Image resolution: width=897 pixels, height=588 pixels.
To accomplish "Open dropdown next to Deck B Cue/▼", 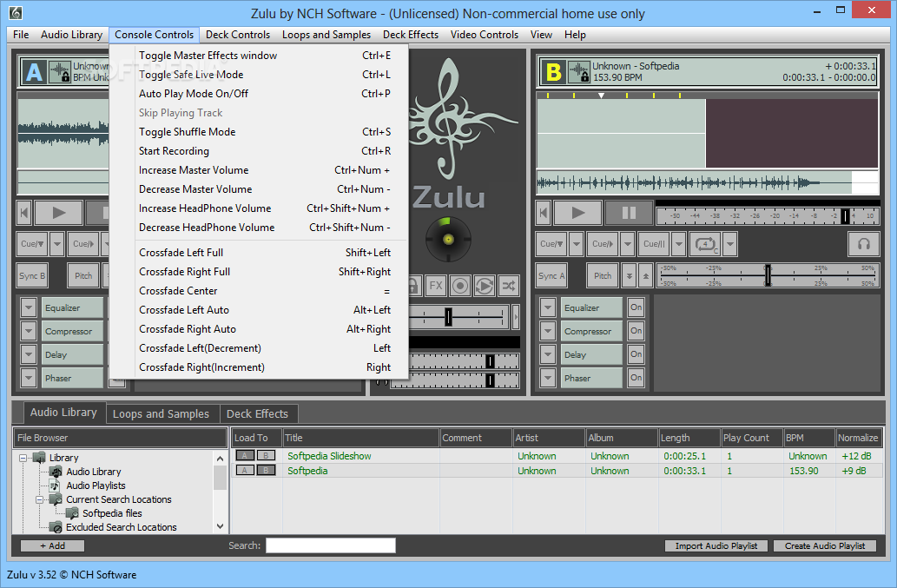I will click(x=576, y=244).
